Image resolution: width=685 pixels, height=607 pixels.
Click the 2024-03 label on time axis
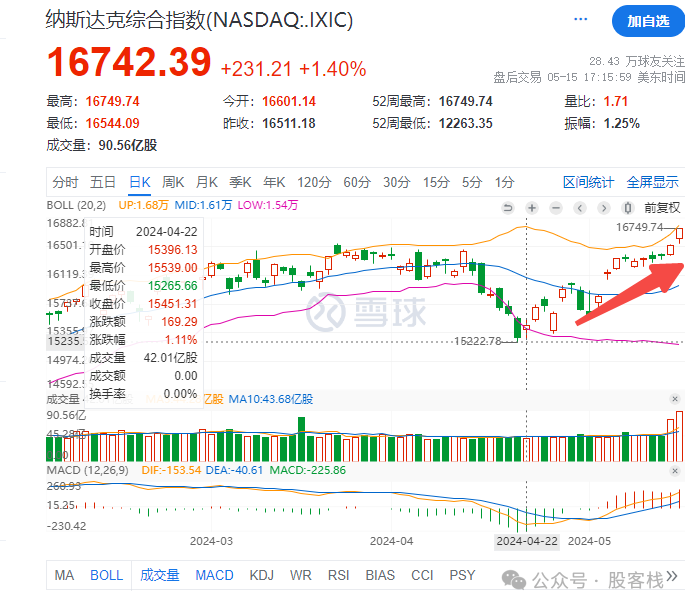(x=211, y=541)
